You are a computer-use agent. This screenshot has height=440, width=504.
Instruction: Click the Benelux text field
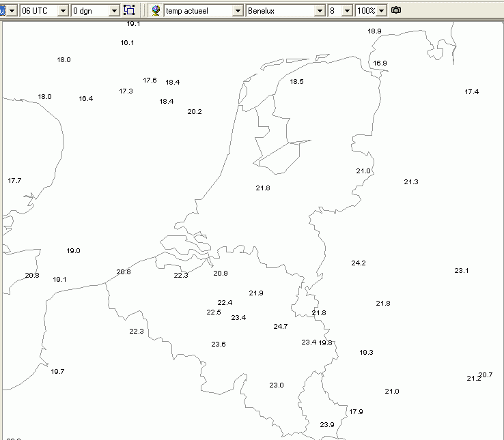(281, 11)
